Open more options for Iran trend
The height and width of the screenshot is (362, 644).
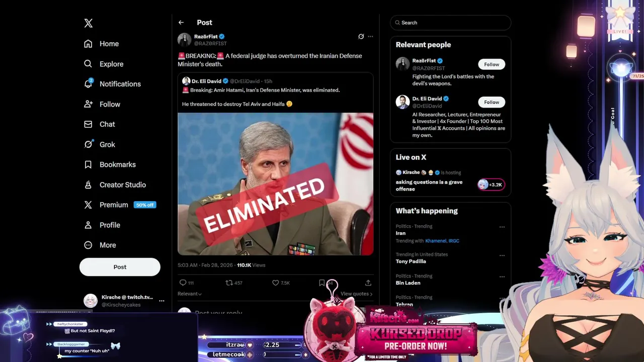[502, 227]
